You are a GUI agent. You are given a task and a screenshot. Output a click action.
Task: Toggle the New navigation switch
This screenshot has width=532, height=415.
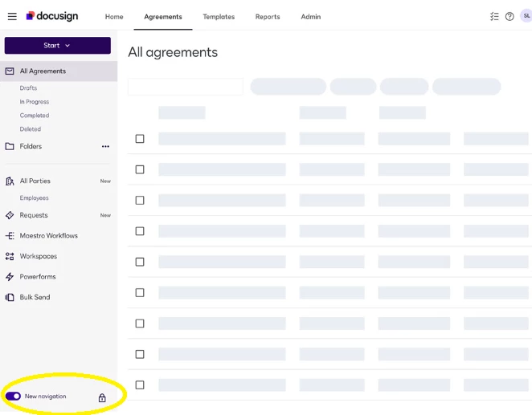coord(13,396)
